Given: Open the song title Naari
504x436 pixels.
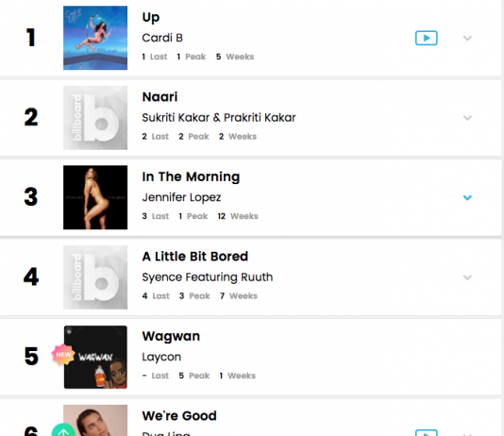Looking at the screenshot, I should pos(160,96).
